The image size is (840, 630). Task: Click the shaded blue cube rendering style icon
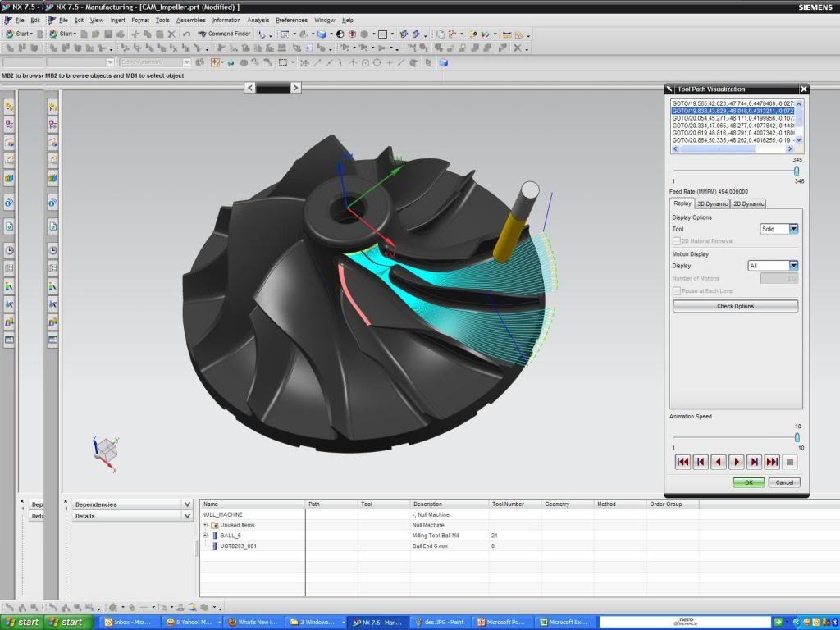click(322, 34)
